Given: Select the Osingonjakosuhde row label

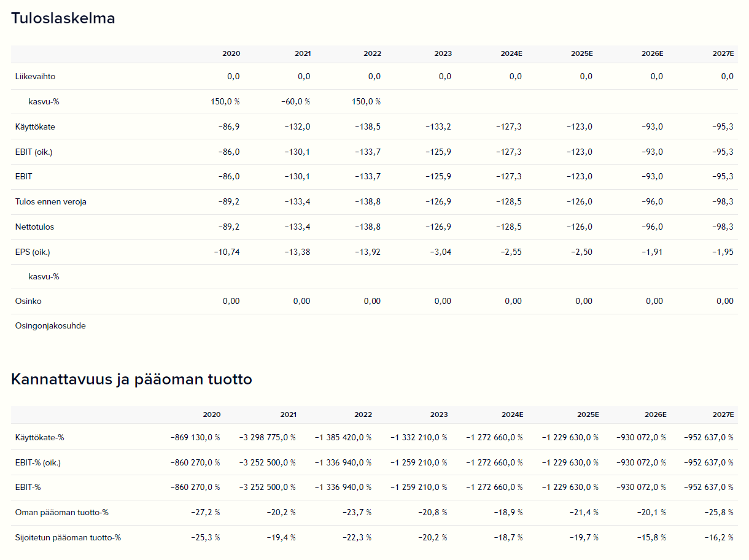Looking at the screenshot, I should [x=50, y=326].
